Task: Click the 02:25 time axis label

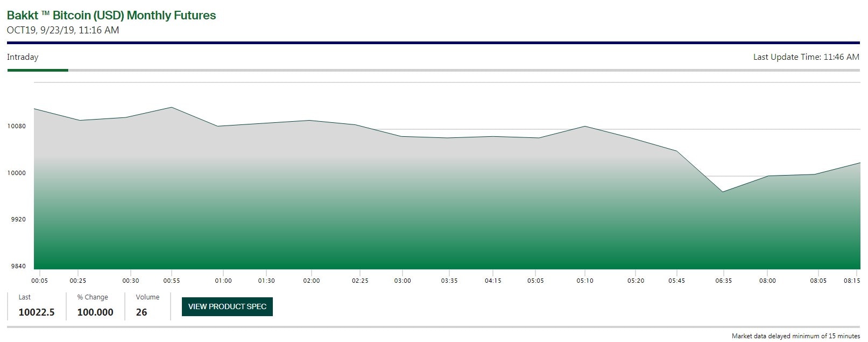Action: (360, 281)
